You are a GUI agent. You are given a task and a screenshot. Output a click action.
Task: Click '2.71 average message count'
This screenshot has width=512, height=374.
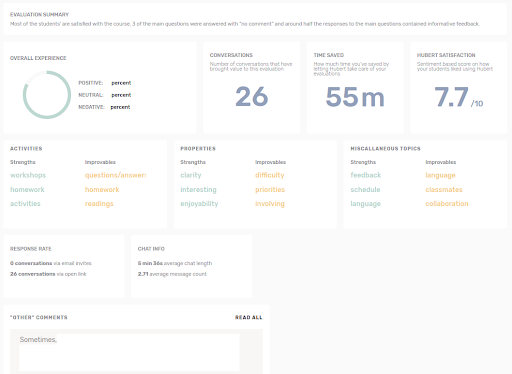(172, 274)
